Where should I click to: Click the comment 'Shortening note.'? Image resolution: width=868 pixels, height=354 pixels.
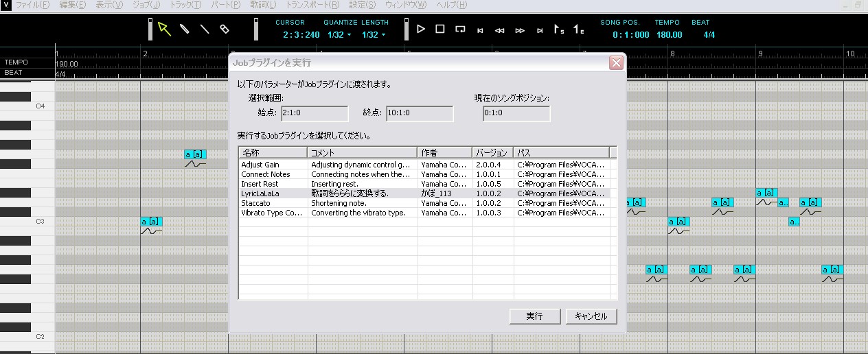(x=339, y=203)
